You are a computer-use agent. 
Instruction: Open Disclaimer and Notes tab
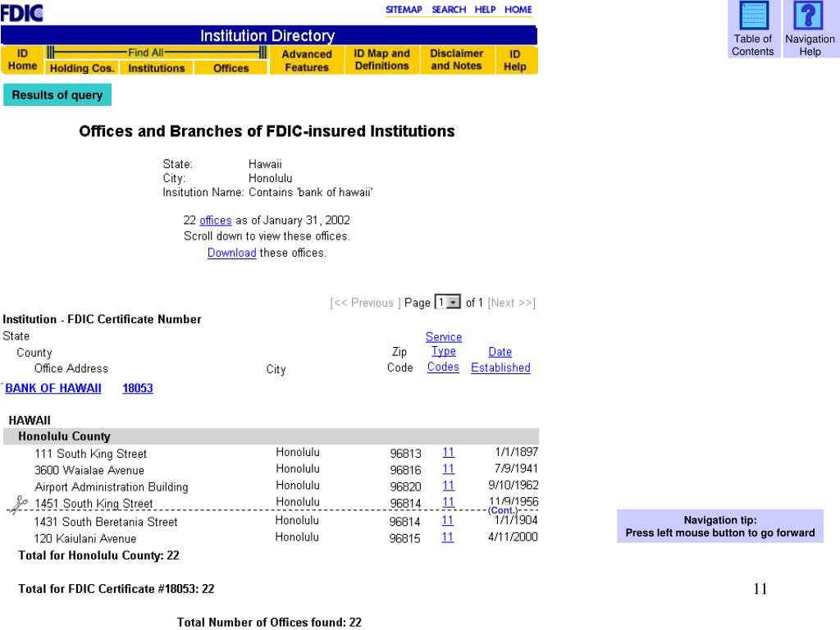coord(456,59)
